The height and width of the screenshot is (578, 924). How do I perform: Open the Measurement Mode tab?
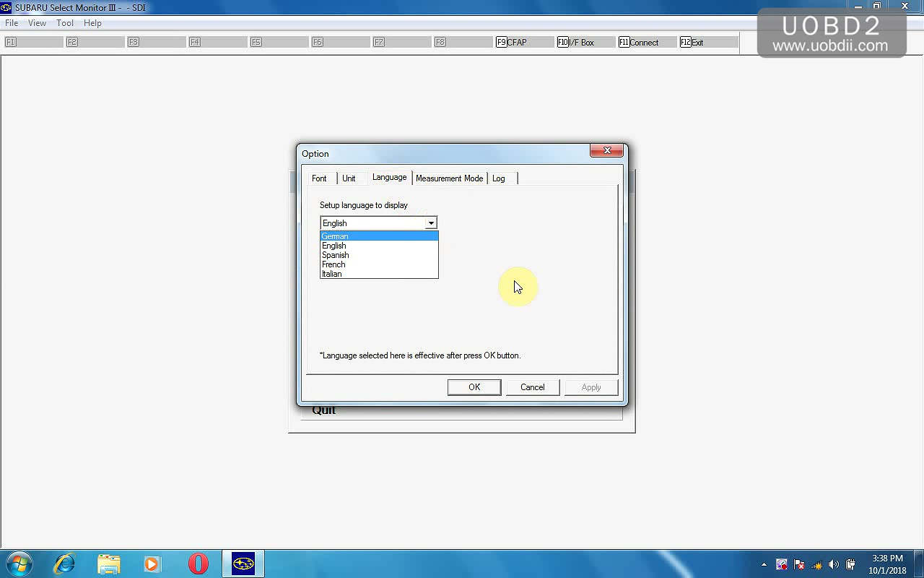pyautogui.click(x=449, y=178)
